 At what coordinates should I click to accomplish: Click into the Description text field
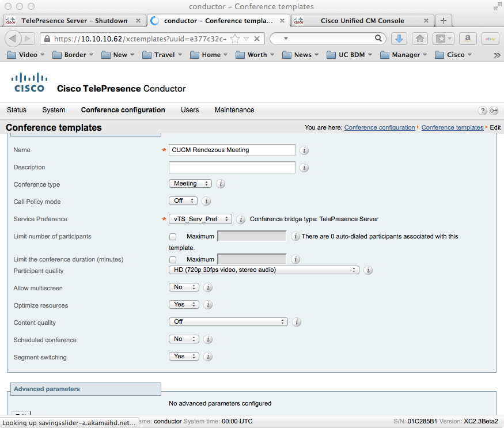[x=232, y=167]
